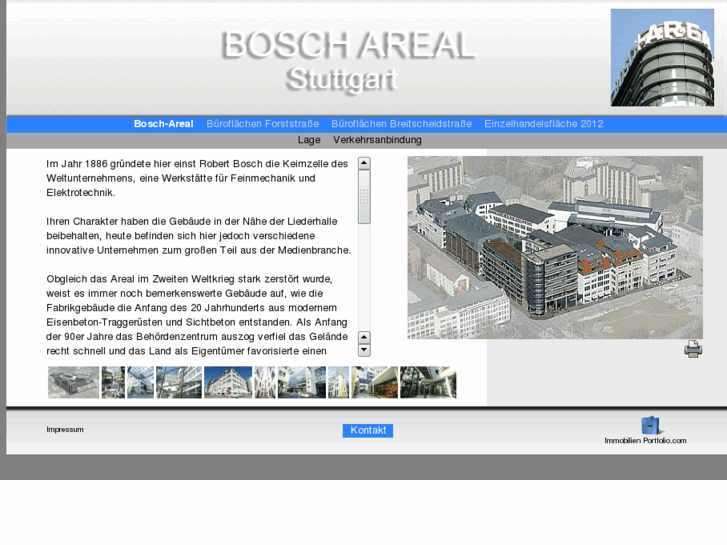
Task: Click the paragraph starting 'Ihren Charakter haben'
Action: (x=198, y=236)
